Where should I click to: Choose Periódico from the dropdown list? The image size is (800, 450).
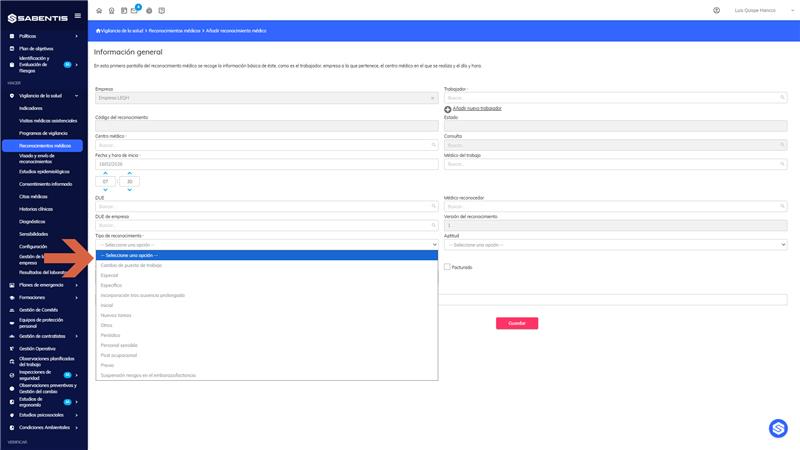tap(110, 335)
